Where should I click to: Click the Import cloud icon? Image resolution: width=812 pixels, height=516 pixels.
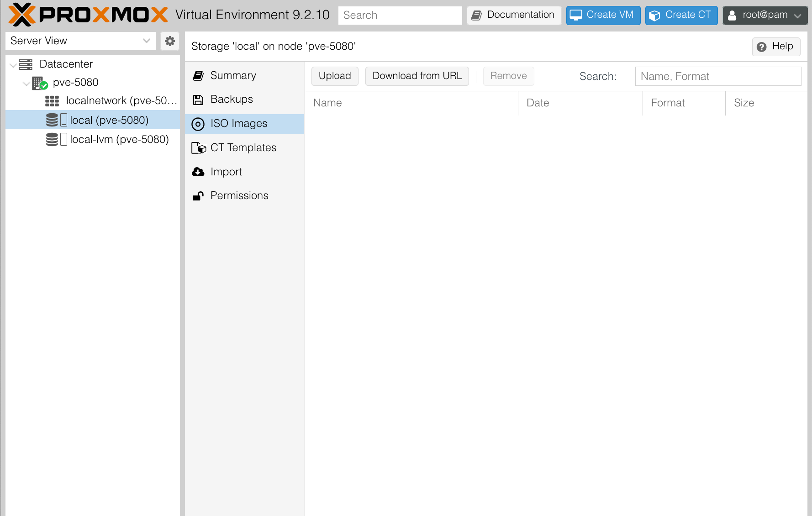coord(198,172)
